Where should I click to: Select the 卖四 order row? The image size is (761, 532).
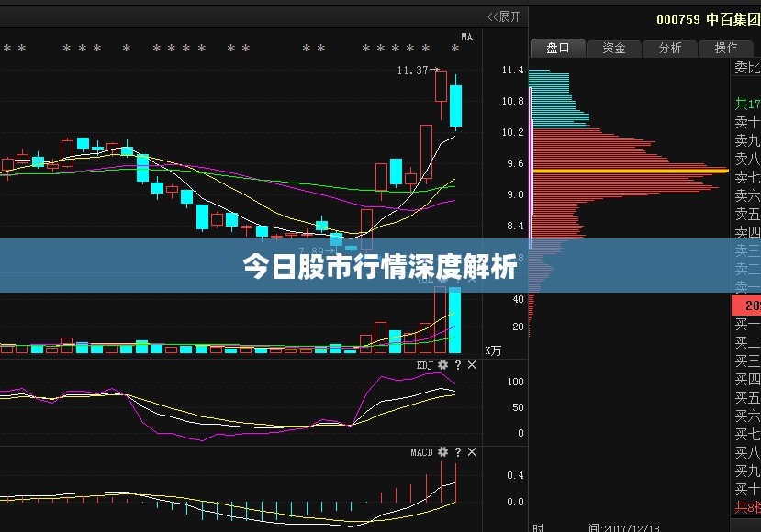click(747, 232)
